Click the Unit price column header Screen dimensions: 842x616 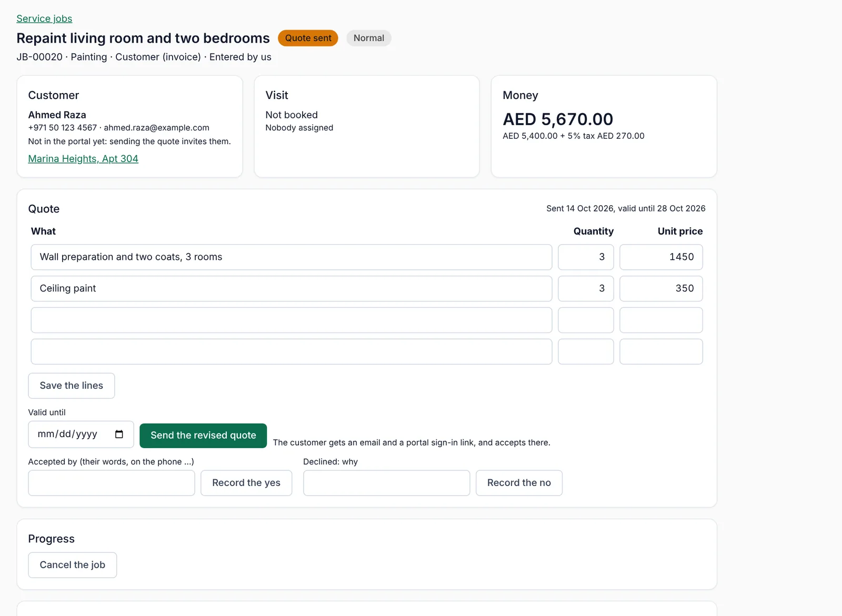(680, 231)
